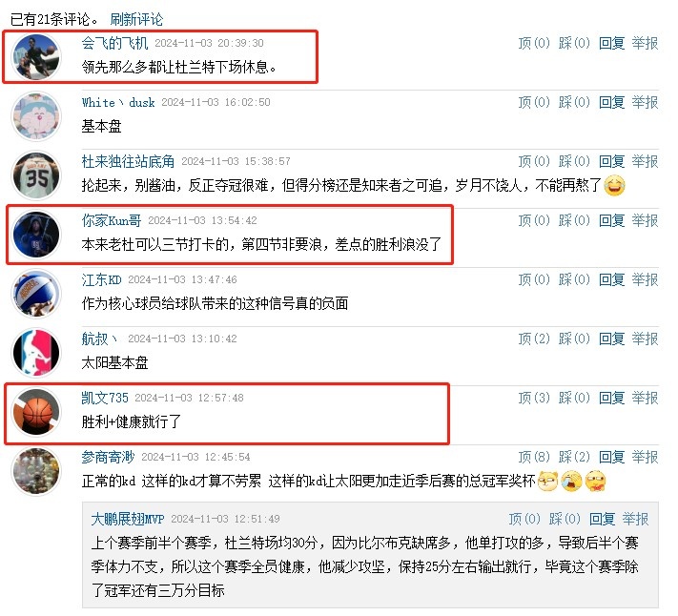Upvote 参商寄渺's comment with 顶(8)
The width and height of the screenshot is (678, 616).
click(x=534, y=457)
